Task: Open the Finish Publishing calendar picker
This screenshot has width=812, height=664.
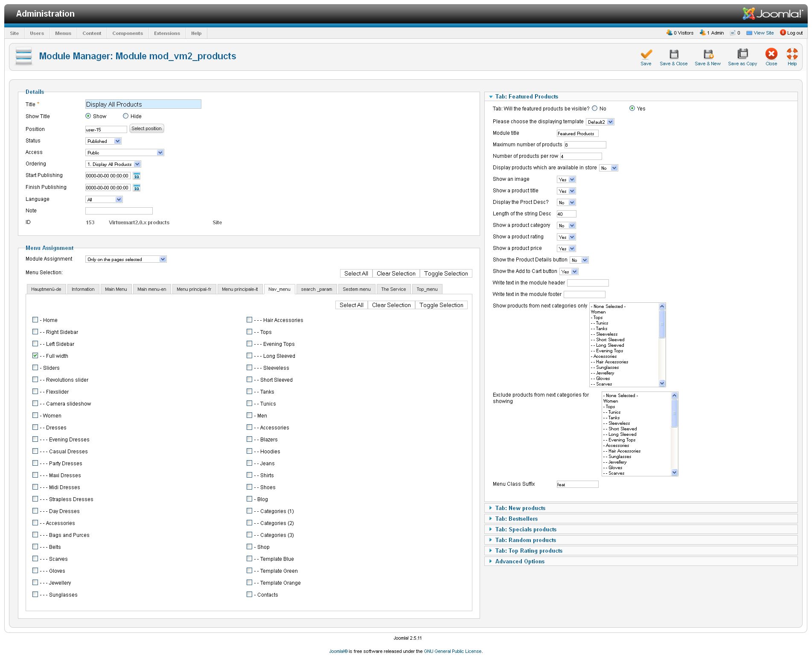Action: click(137, 188)
